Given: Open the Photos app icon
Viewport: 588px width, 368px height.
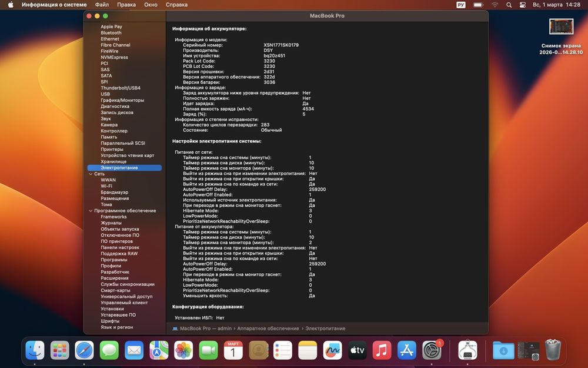Looking at the screenshot, I should [x=183, y=350].
